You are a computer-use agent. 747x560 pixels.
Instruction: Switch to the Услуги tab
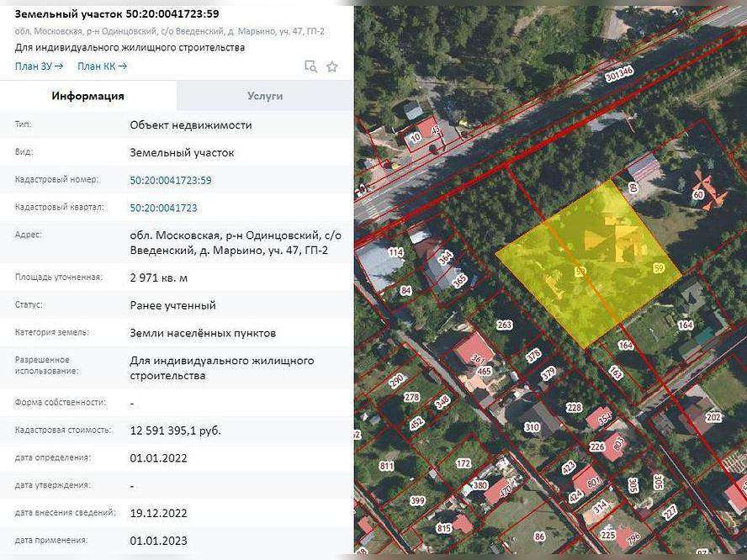click(265, 96)
